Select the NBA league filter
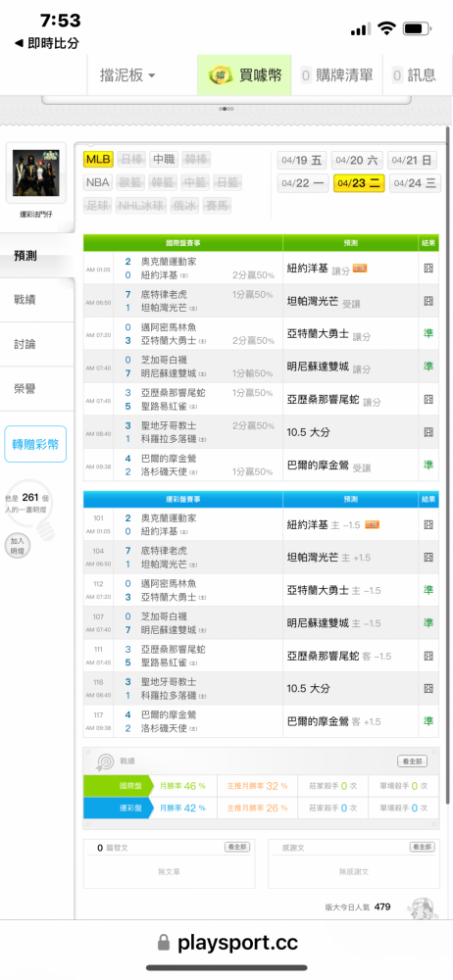Viewport: 453px width, 980px height. point(98,182)
